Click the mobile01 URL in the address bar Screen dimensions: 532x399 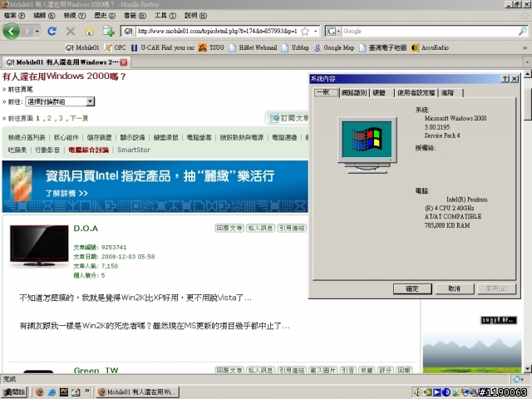coord(217,32)
